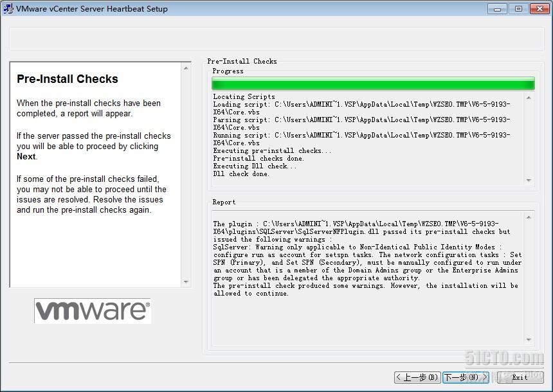
Task: Click "Executing pre-install checks..." log line
Action: click(272, 151)
